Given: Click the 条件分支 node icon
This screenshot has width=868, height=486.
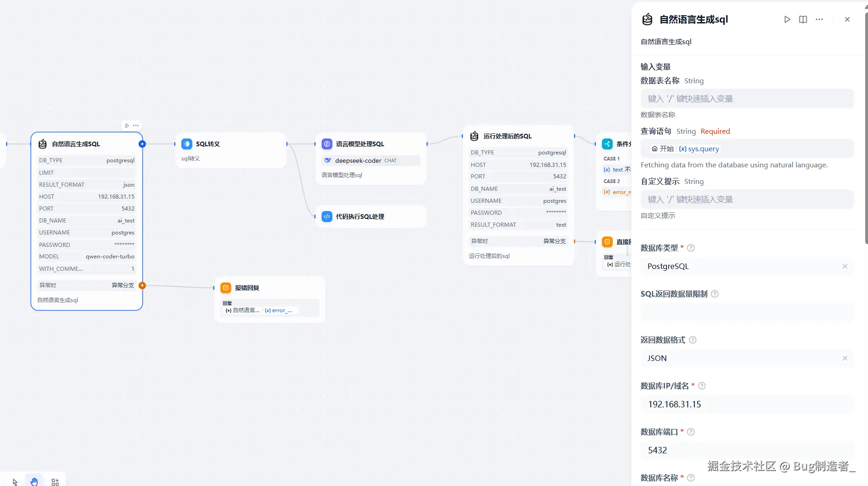Looking at the screenshot, I should (x=607, y=144).
